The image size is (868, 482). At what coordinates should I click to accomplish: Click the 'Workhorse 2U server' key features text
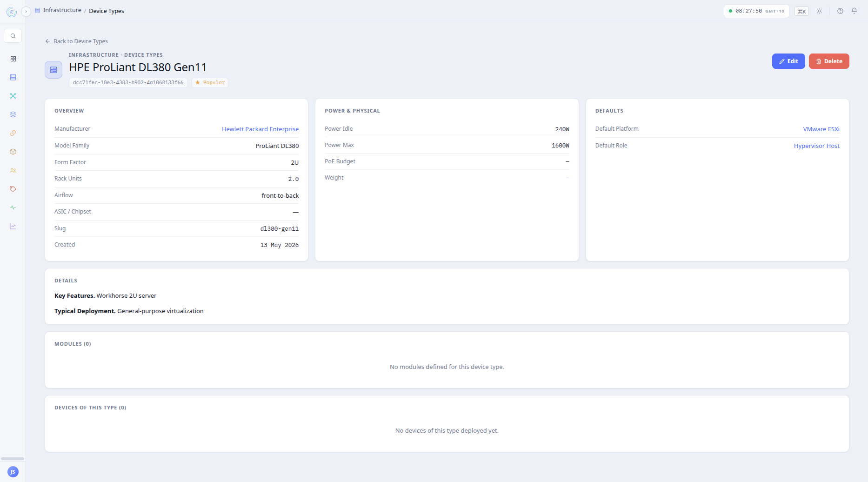127,296
